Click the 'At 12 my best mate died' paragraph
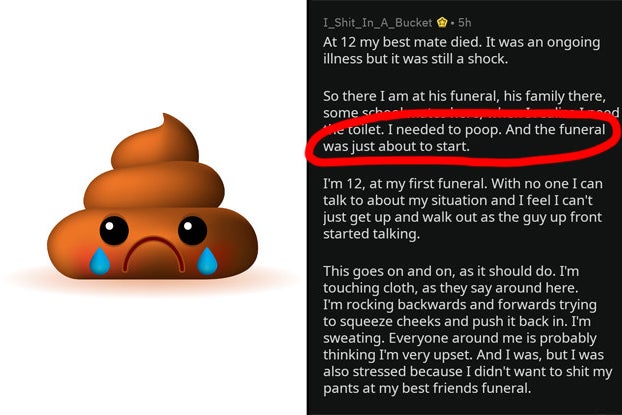The height and width of the screenshot is (415, 622). [x=461, y=50]
